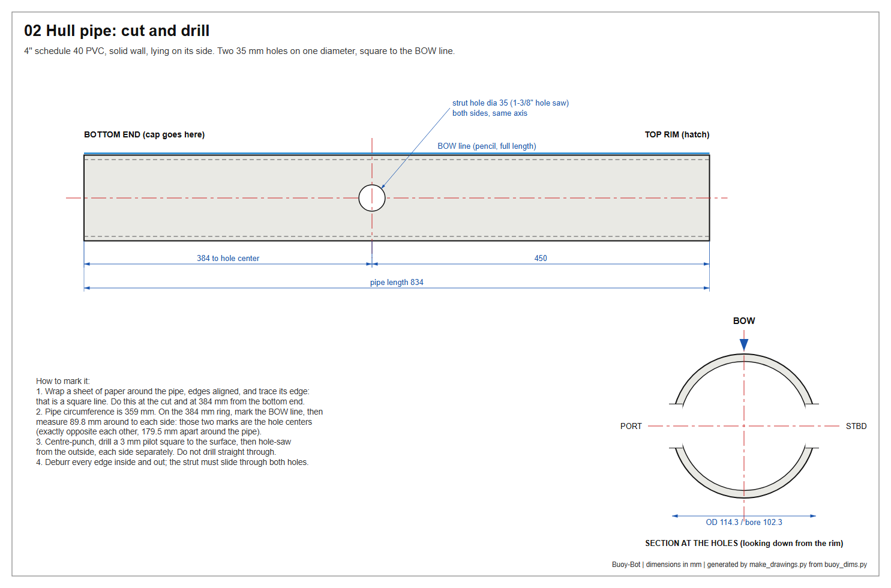Click the 'BOW line (pencil, full length)' label
The height and width of the screenshot is (588, 891).
pos(487,146)
